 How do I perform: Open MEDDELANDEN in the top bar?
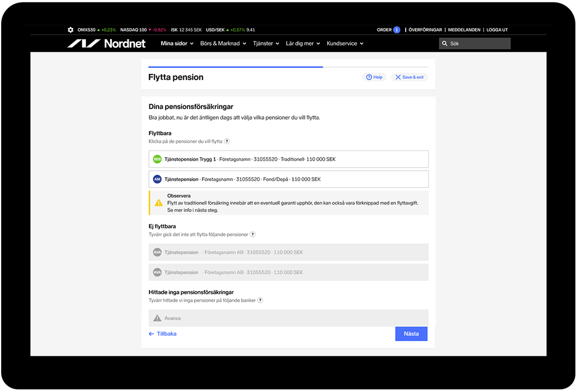click(464, 30)
